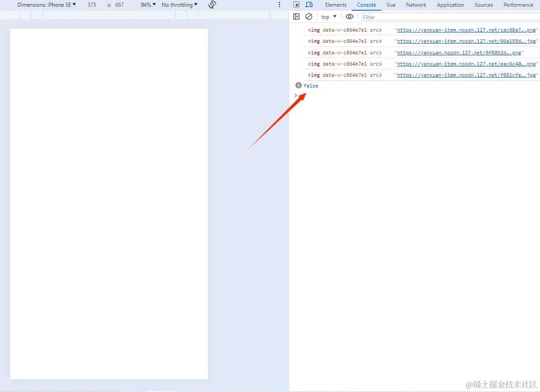Switch to the Console tab
The image size is (540, 392).
click(x=366, y=4)
